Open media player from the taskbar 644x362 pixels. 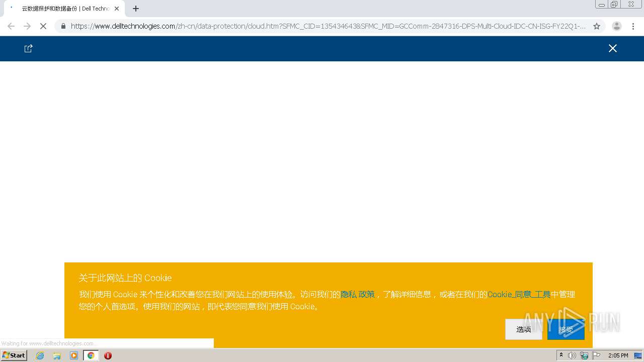[x=74, y=355]
